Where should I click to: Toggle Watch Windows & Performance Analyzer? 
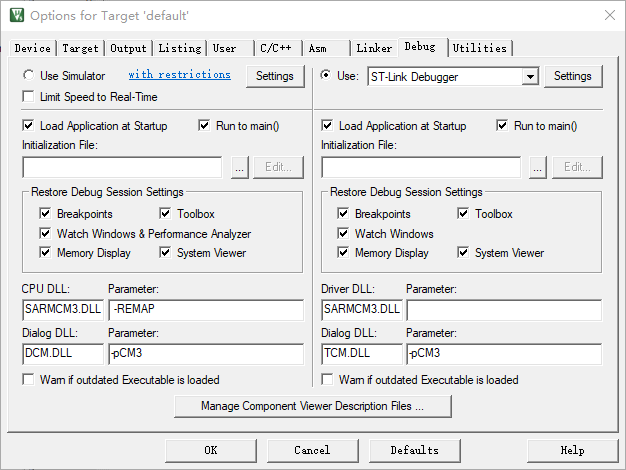coord(45,233)
